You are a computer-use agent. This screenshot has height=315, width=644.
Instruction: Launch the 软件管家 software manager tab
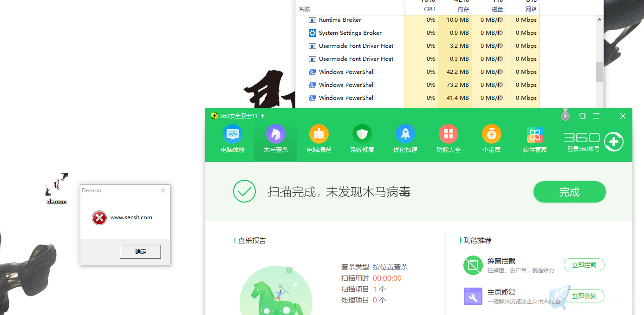click(535, 139)
